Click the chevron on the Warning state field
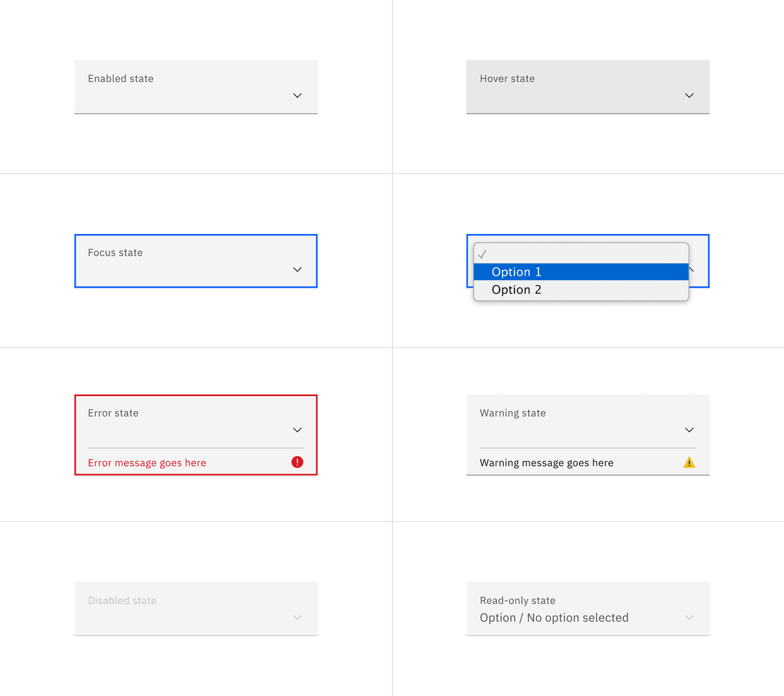 click(x=689, y=430)
